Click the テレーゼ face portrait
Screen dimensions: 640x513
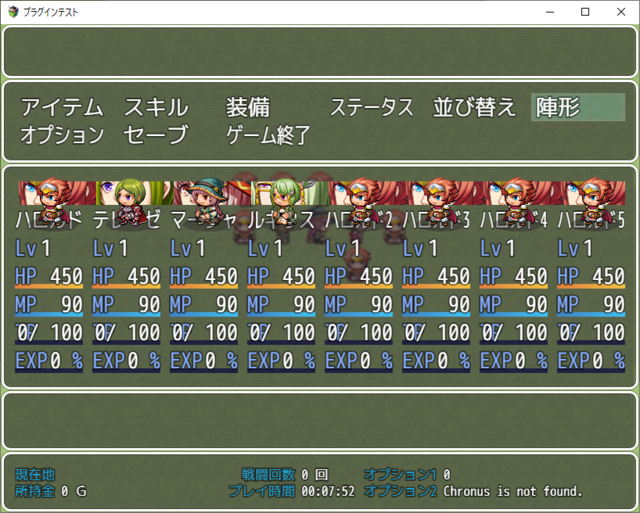[135, 193]
